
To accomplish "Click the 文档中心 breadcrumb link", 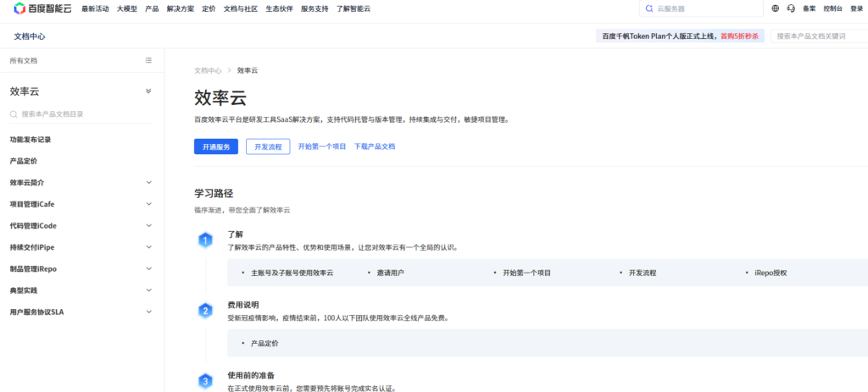I will [208, 71].
